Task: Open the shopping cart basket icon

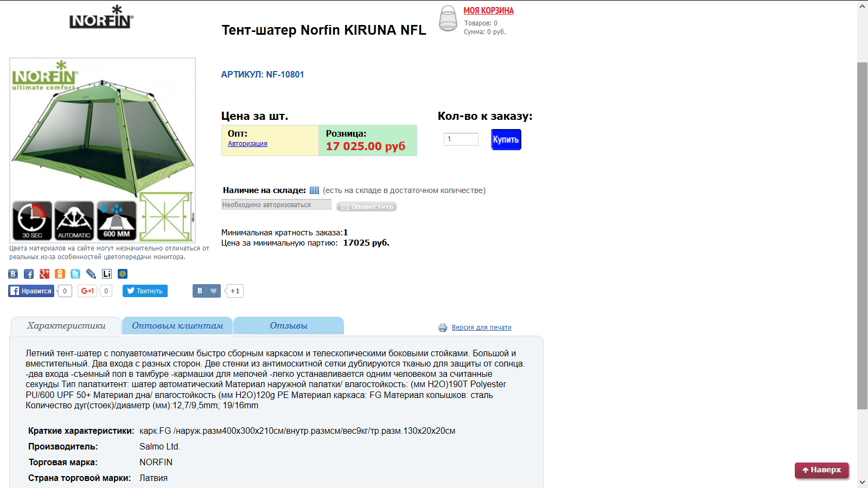Action: [448, 18]
